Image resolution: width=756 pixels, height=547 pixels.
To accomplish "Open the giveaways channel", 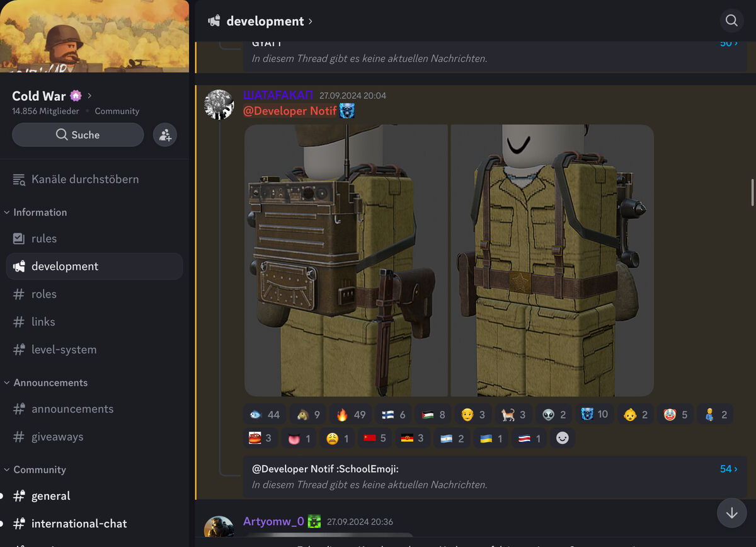I will [x=94, y=437].
